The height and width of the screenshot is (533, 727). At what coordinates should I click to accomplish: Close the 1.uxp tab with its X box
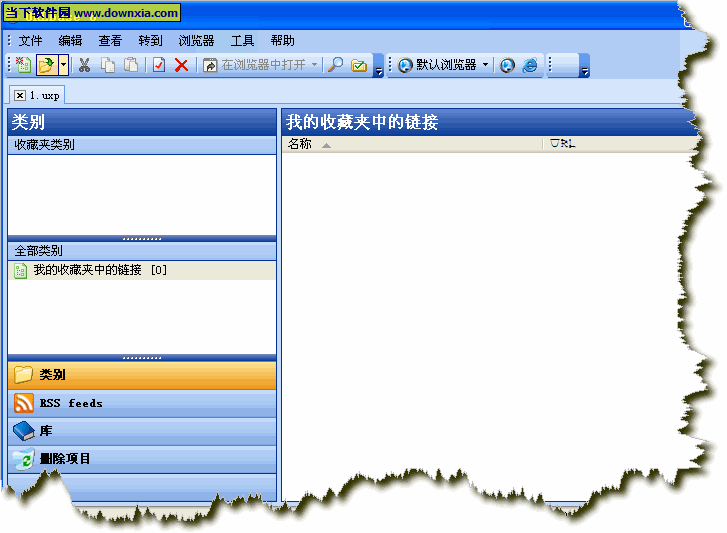click(20, 94)
